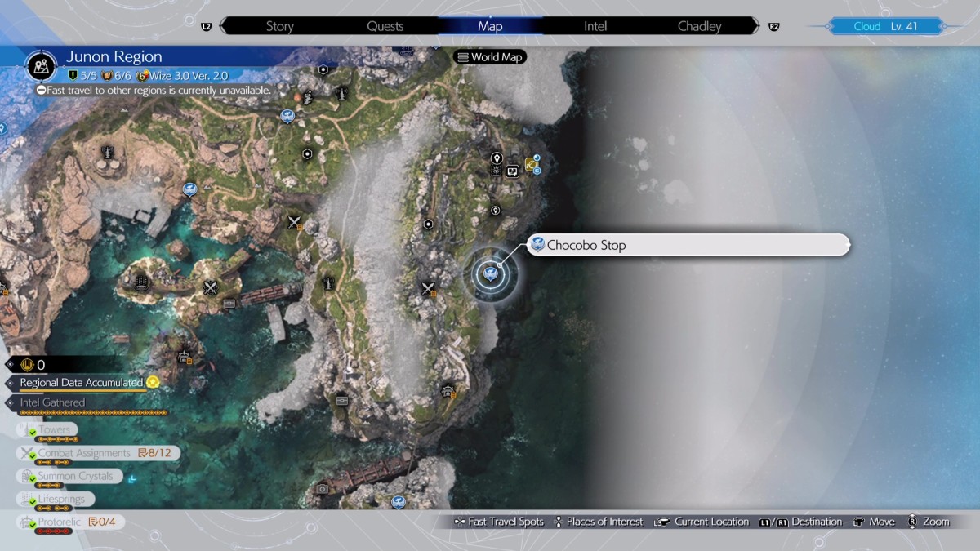The image size is (980, 551).
Task: Select the hexagon marker near the top edge
Action: tap(323, 69)
